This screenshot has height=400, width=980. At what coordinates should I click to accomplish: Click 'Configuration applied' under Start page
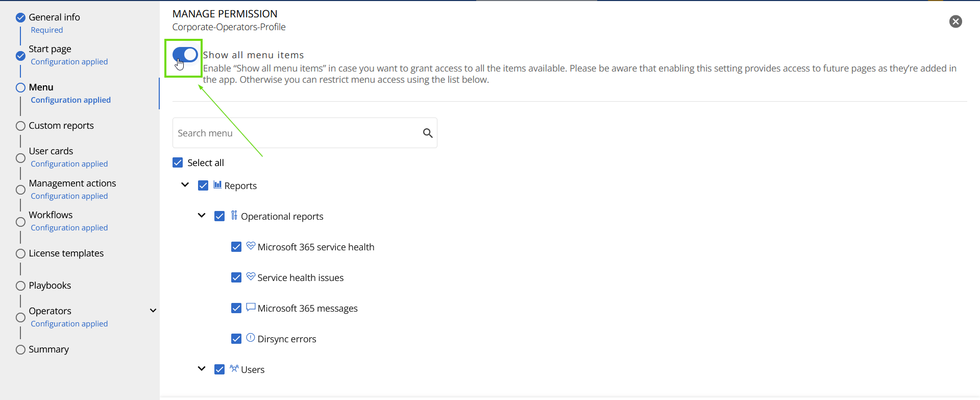(69, 62)
